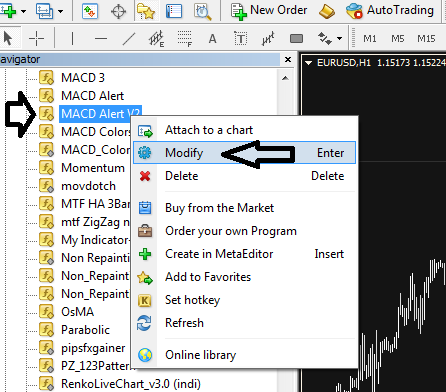Toggle AutoTrading button

390,11
